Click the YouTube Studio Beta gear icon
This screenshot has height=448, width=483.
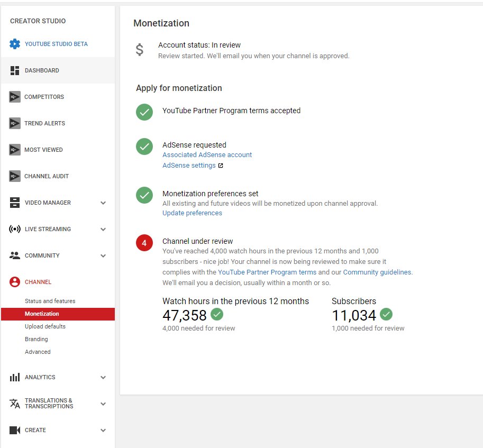tap(14, 44)
